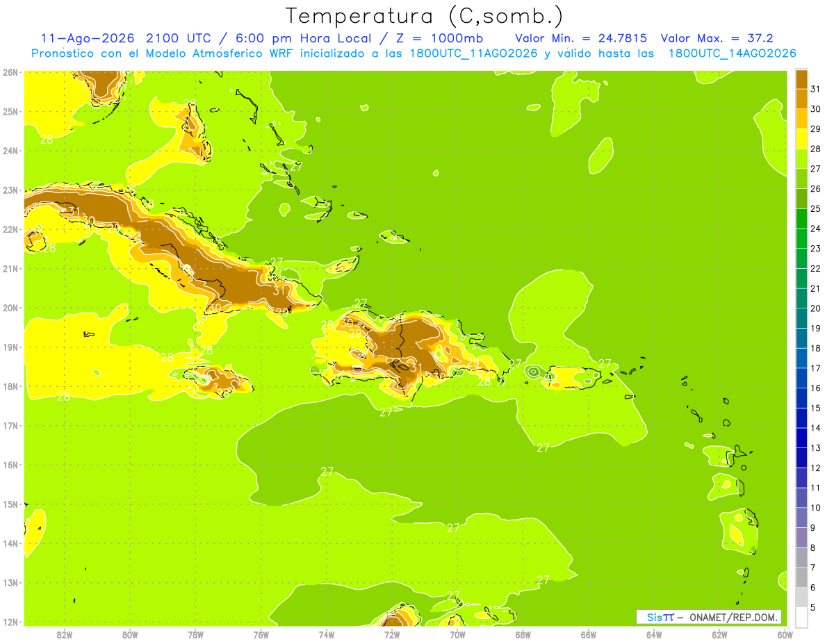
Task: Click the color legend label "8"
Action: click(x=812, y=547)
